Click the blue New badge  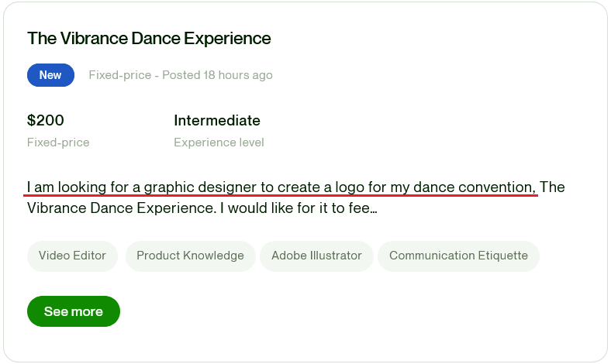tap(50, 75)
